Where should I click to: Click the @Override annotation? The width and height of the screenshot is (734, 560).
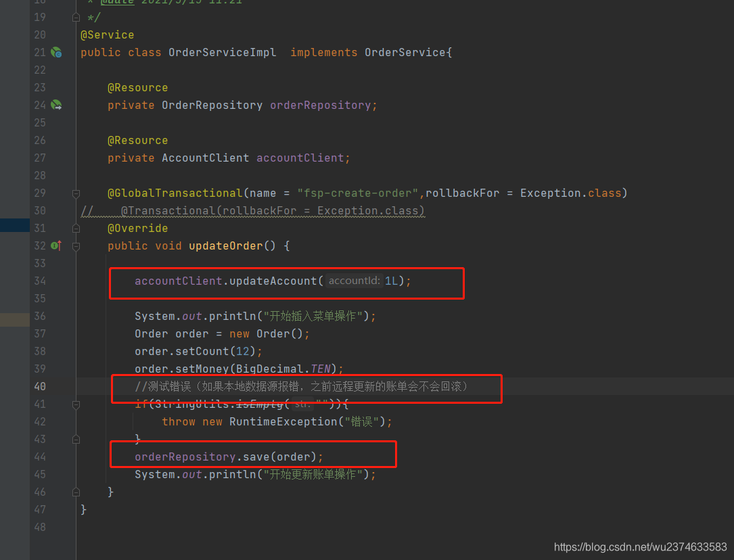pos(137,229)
